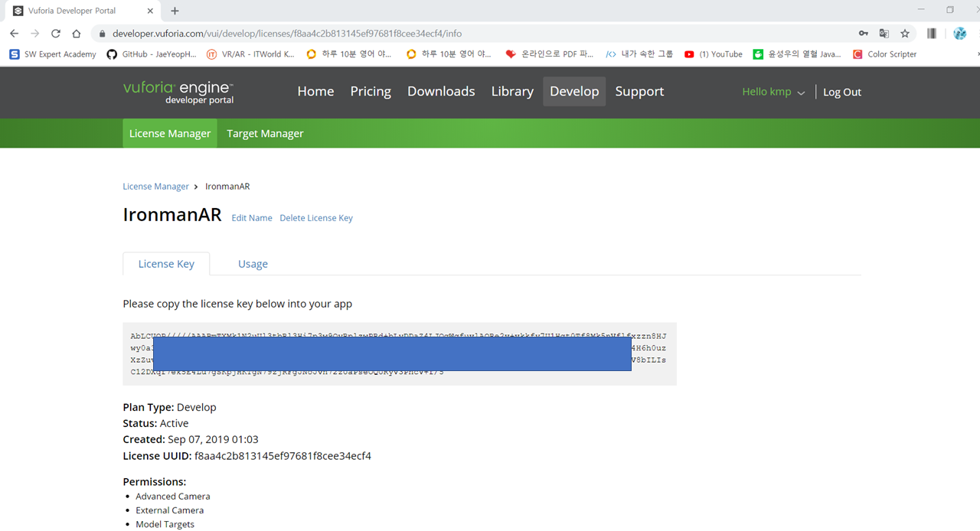
Task: Click the Edit Name link
Action: click(x=252, y=218)
